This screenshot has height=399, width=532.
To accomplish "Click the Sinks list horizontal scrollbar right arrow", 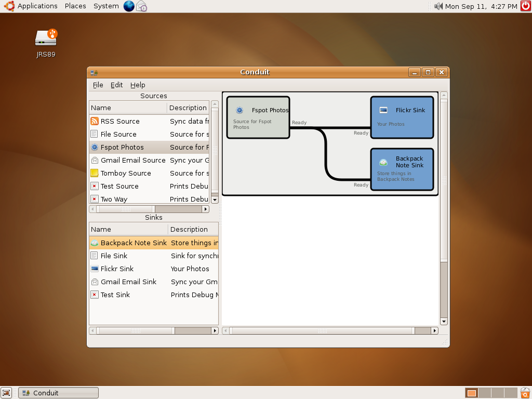I will (215, 330).
